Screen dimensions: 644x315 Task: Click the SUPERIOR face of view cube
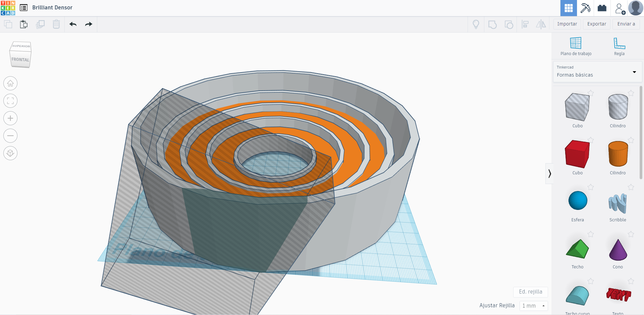21,46
